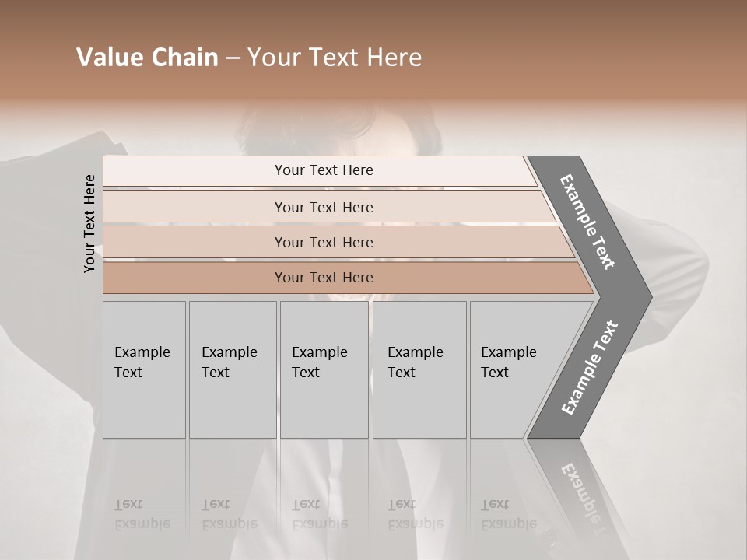Click the words 'Value Chain' in title
747x560 pixels.
(x=147, y=58)
